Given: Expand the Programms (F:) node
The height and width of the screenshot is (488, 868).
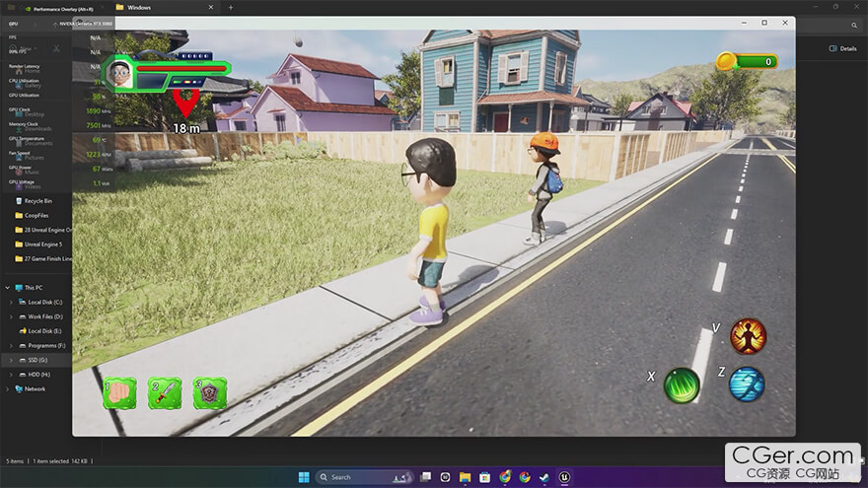Looking at the screenshot, I should click(x=11, y=345).
